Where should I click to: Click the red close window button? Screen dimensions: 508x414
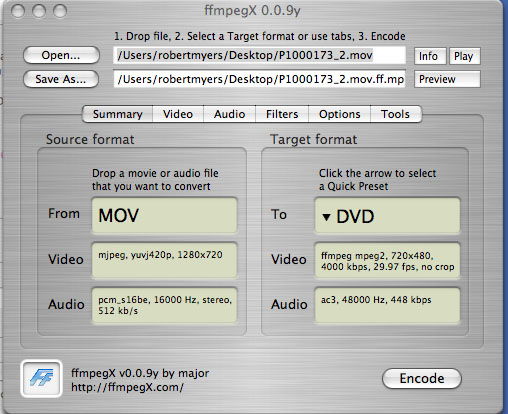click(18, 11)
